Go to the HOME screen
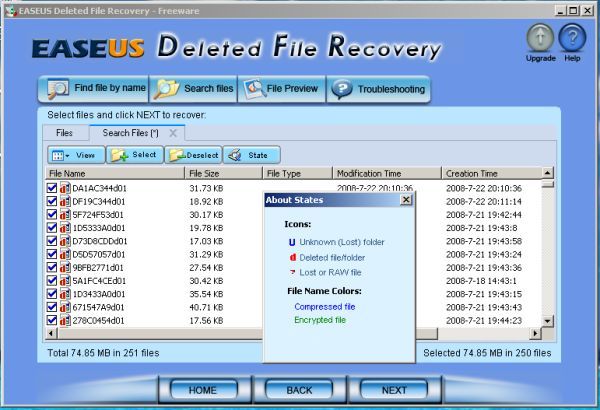 coord(203,390)
